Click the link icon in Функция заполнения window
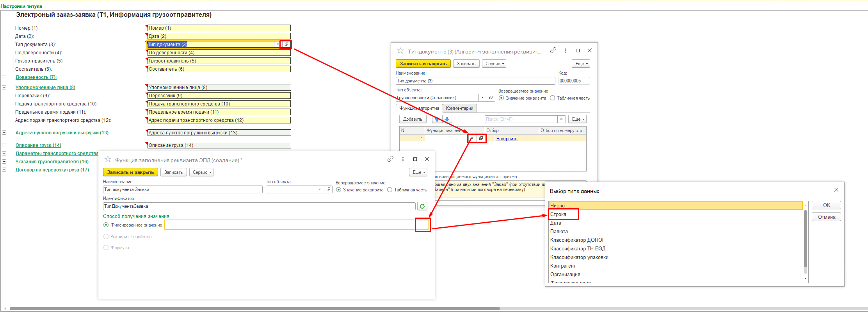The height and width of the screenshot is (316, 868). (x=390, y=159)
